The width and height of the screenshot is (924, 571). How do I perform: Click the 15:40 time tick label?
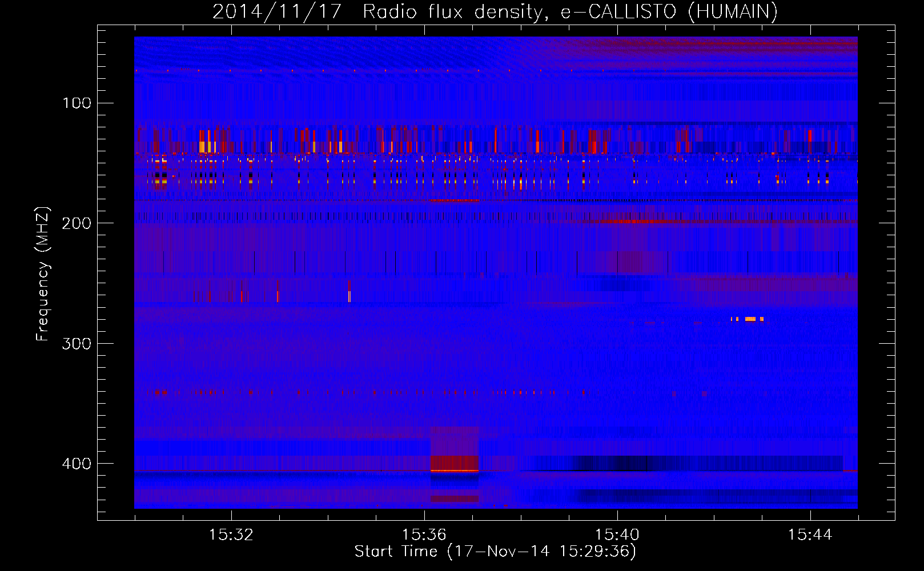pyautogui.click(x=617, y=535)
